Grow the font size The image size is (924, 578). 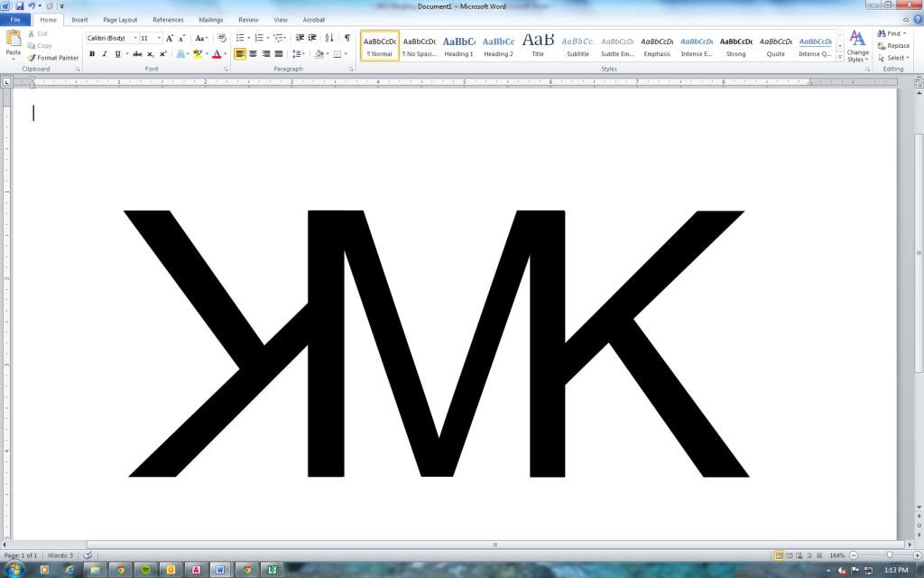pos(170,38)
